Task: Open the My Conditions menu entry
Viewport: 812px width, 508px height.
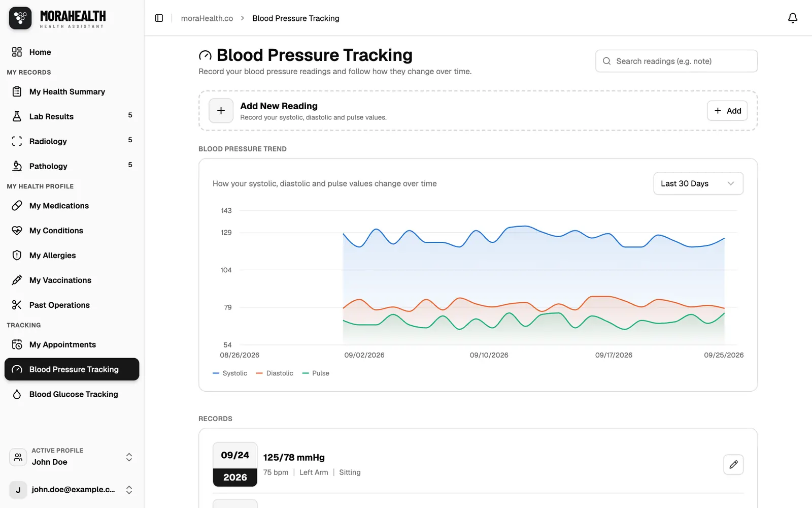Action: point(72,231)
